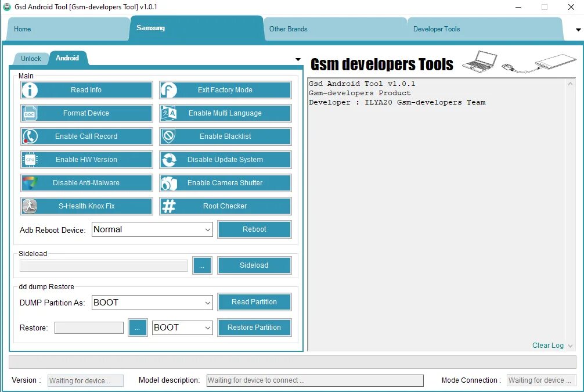Launch Root Checker
The width and height of the screenshot is (584, 392).
click(x=225, y=206)
